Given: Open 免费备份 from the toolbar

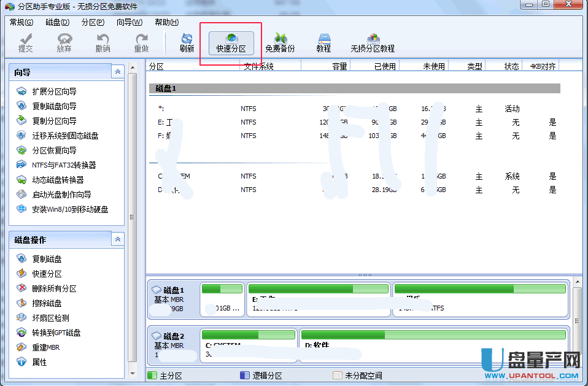Looking at the screenshot, I should pyautogui.click(x=280, y=43).
